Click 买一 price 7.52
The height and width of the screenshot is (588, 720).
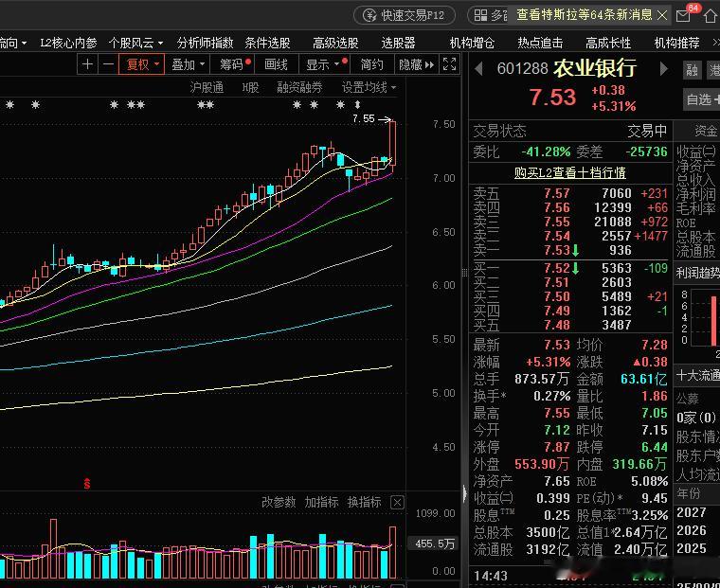pos(556,268)
